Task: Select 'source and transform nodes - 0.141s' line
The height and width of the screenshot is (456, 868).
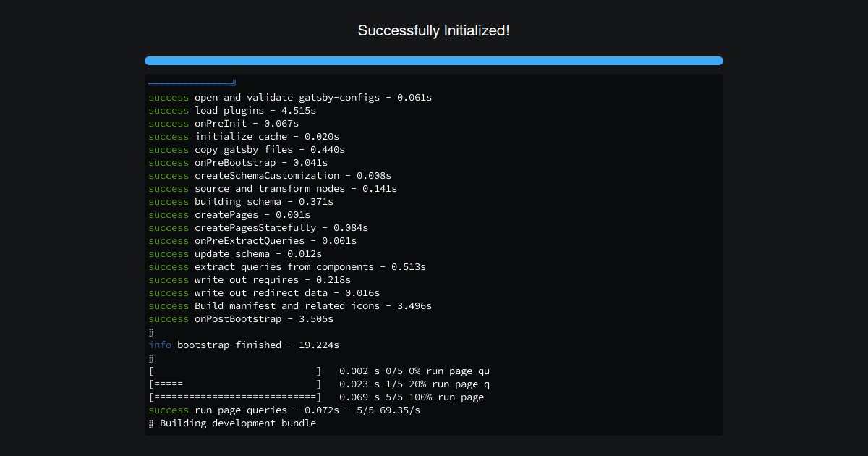Action: tap(273, 188)
